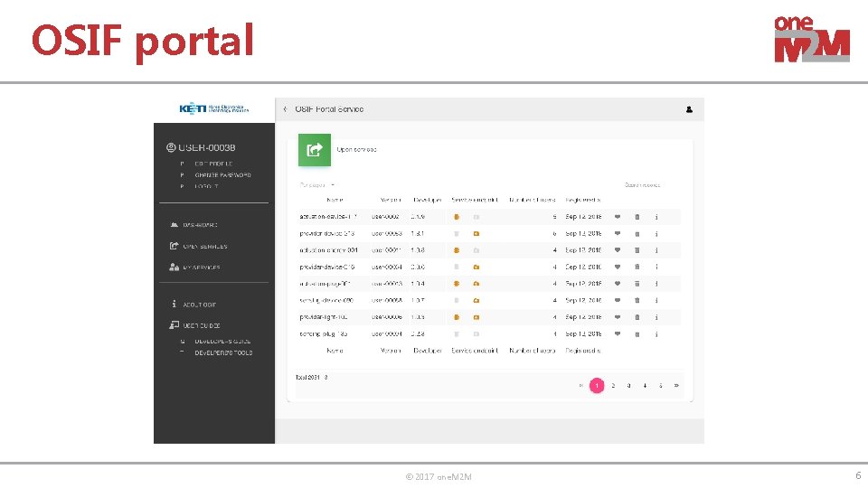
Task: Go to page 5 of results
Action: 660,386
